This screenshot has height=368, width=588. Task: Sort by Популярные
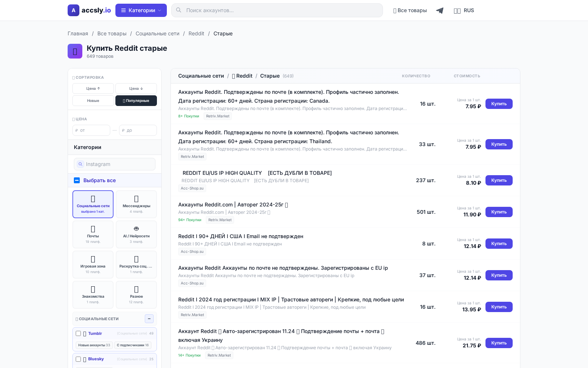(x=136, y=101)
